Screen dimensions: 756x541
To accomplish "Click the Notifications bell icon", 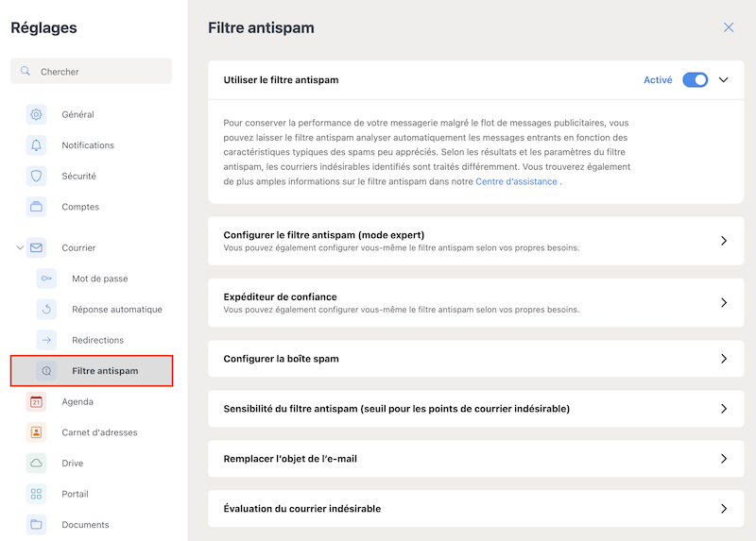I will click(x=36, y=145).
